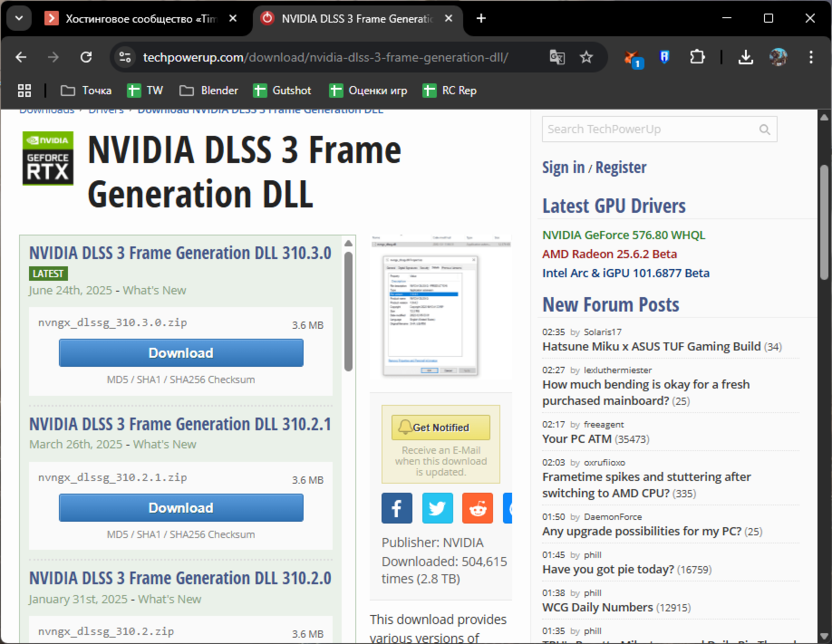Screen dimensions: 832x644
Task: Open Chrome three-dot menu
Action: pos(811,57)
